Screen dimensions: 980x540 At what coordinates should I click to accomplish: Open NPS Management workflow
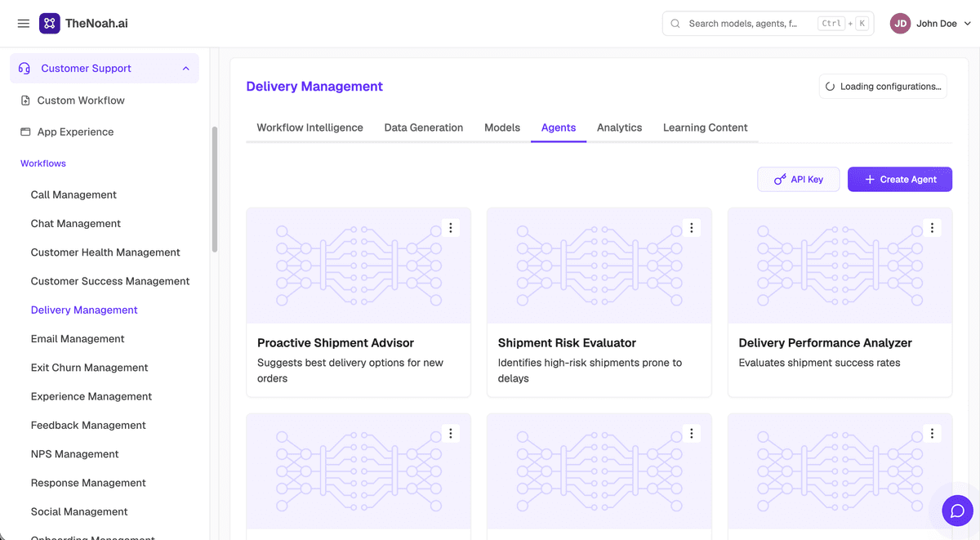(x=75, y=454)
